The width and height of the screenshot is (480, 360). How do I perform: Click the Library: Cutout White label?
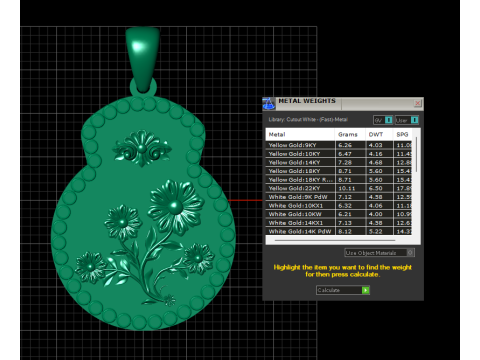pyautogui.click(x=308, y=119)
